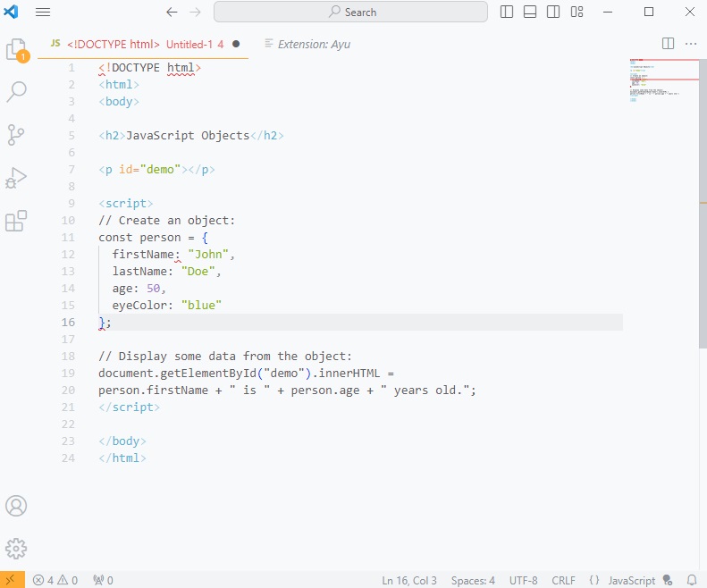
Task: Toggle the bottom panel layout button
Action: (530, 13)
